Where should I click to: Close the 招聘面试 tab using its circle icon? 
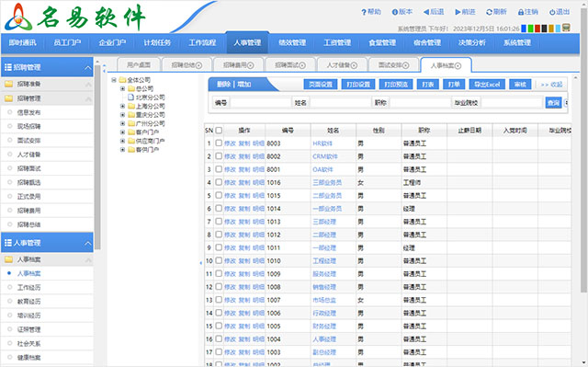pos(302,65)
